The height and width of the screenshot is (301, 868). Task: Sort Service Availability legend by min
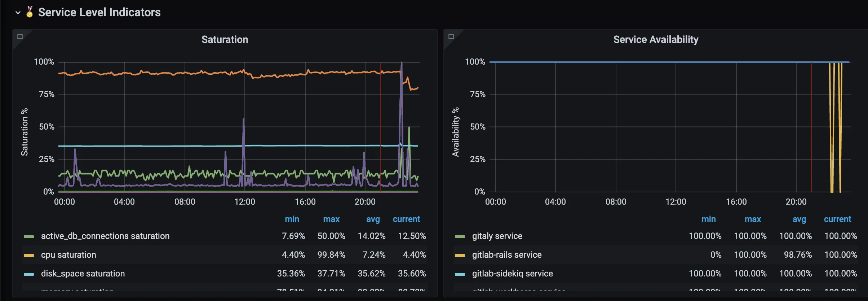(x=708, y=219)
